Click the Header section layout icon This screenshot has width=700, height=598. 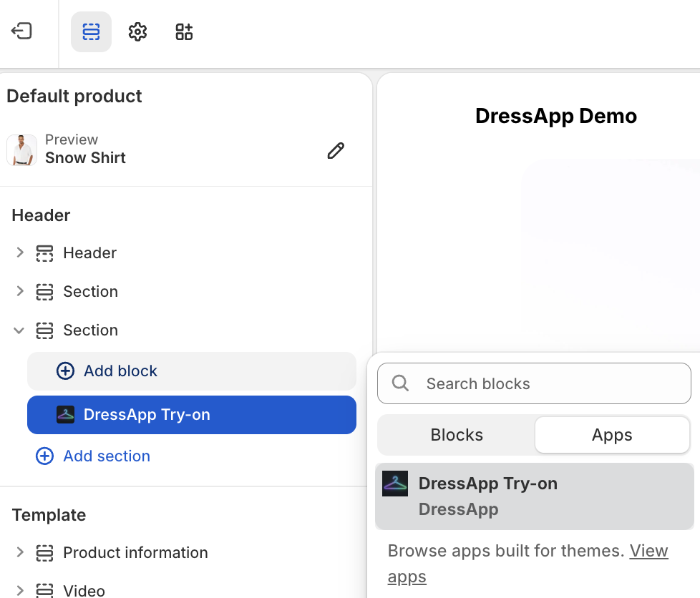pyautogui.click(x=44, y=253)
